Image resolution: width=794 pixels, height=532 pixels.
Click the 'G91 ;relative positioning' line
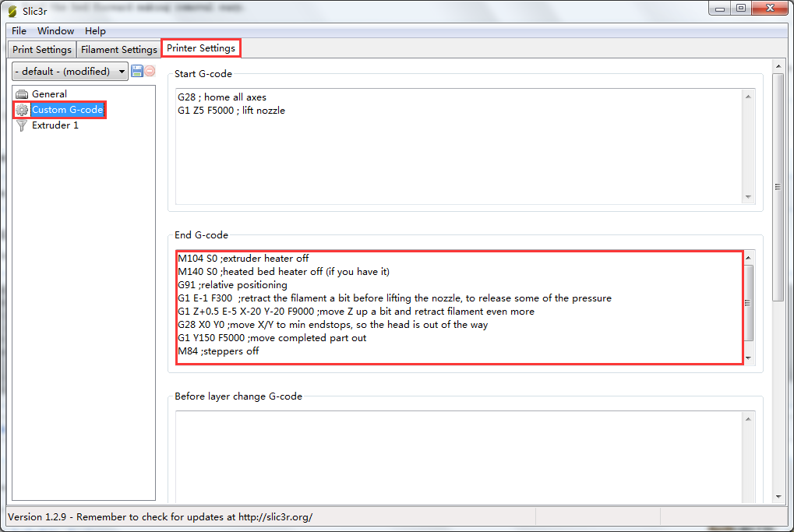[232, 285]
